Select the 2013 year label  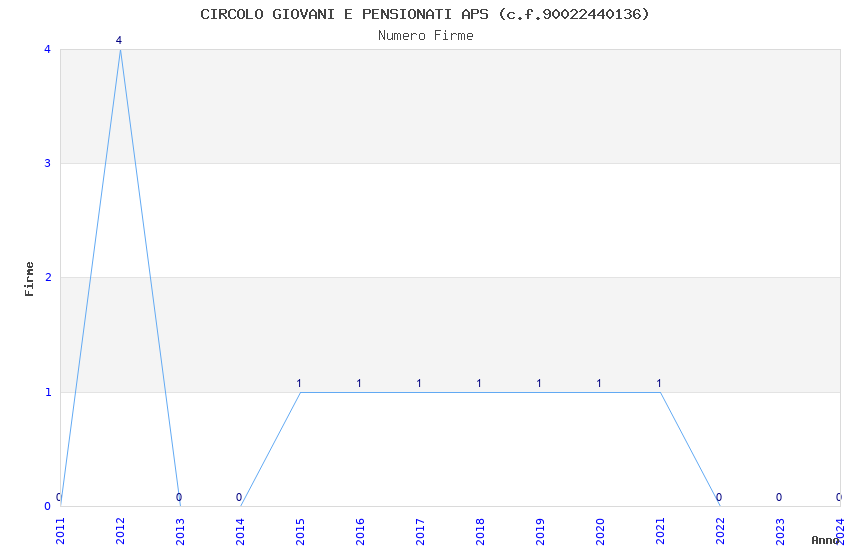point(181,531)
